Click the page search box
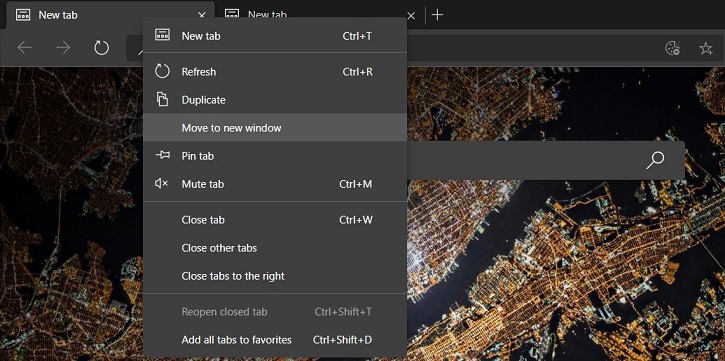The width and height of the screenshot is (725, 361). pos(546,160)
